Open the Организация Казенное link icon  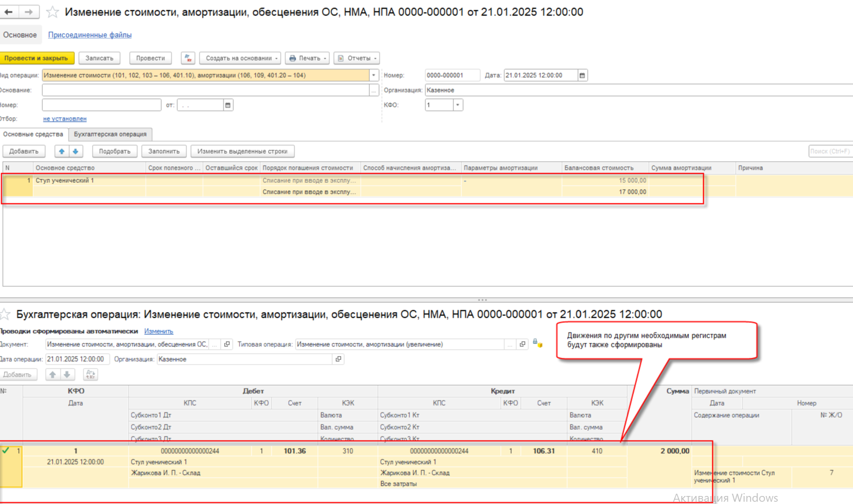tap(338, 359)
